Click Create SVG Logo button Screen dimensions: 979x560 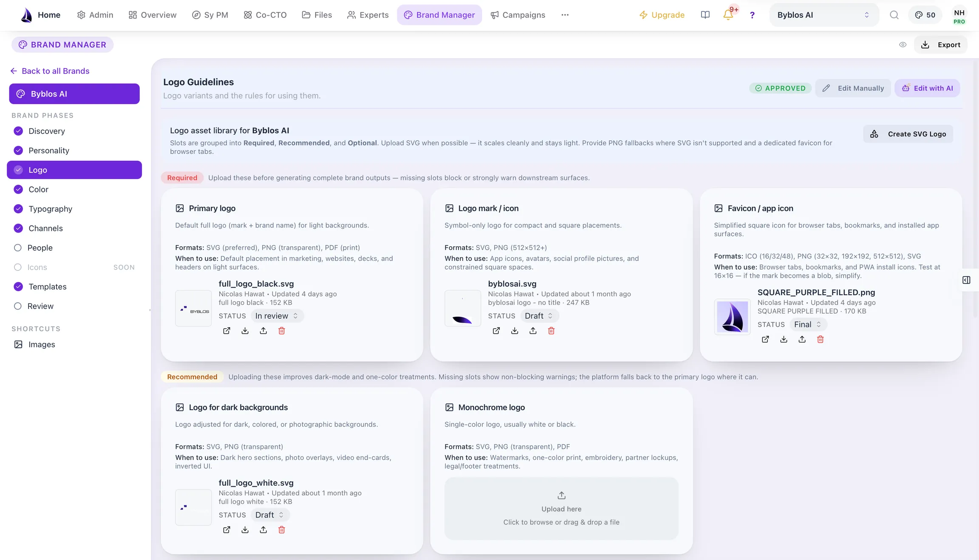click(x=908, y=134)
